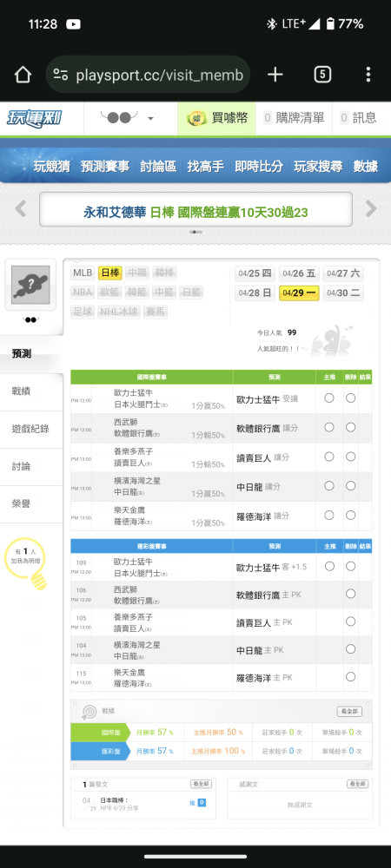The width and height of the screenshot is (391, 868).
Task: Click the playsport site logo
Action: [x=35, y=118]
